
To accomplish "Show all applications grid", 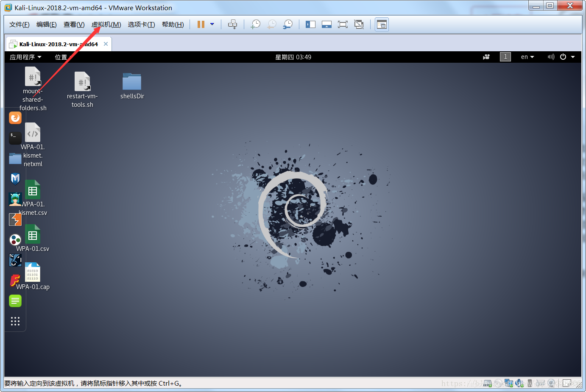I will [x=15, y=321].
